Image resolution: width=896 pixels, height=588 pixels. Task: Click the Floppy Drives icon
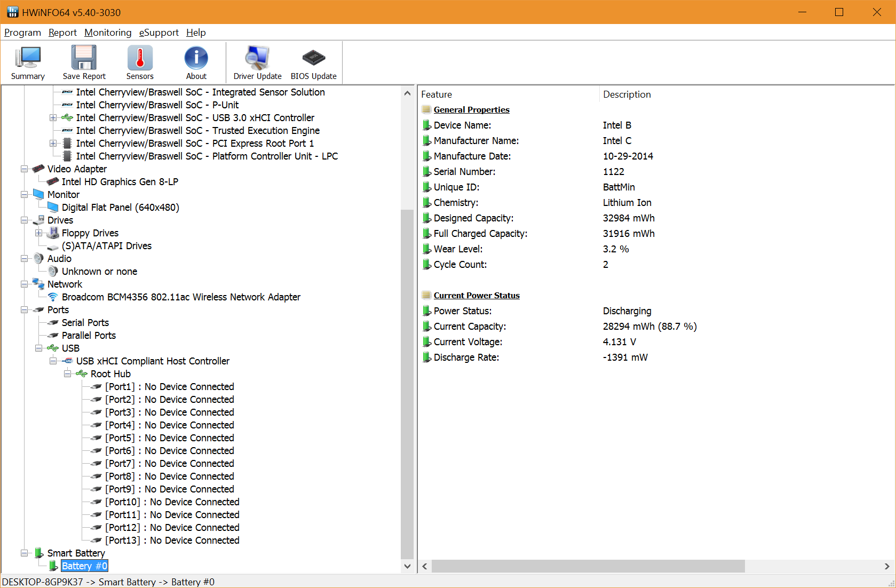click(x=53, y=233)
